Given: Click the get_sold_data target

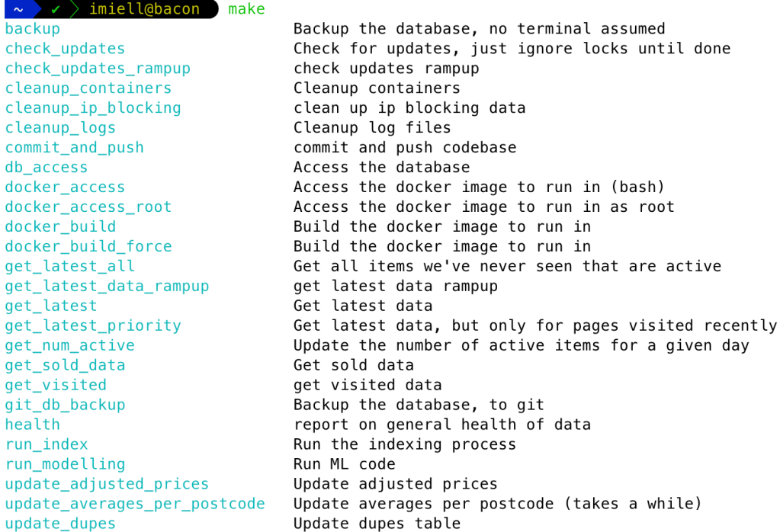Looking at the screenshot, I should click(65, 366).
